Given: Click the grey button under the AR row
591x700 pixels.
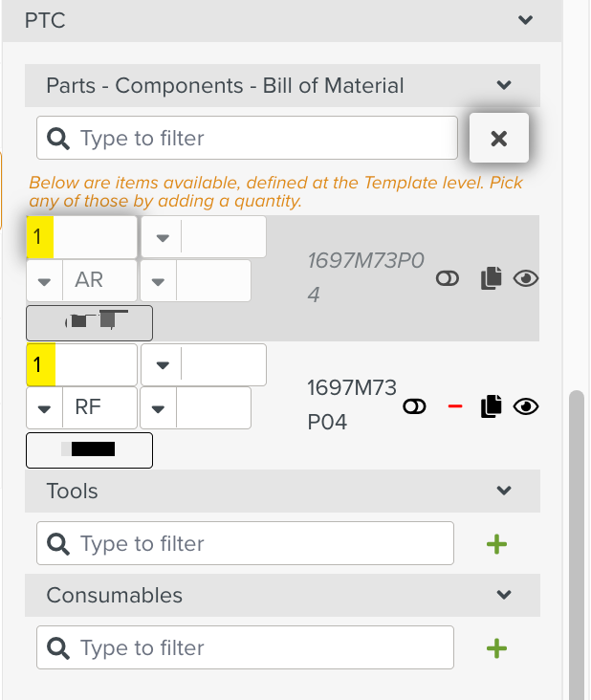Looking at the screenshot, I should pyautogui.click(x=89, y=323).
